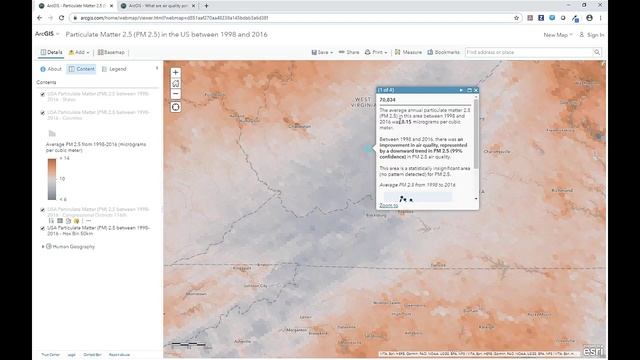Open the New Map dropdown
This screenshot has width=640, height=360.
(558, 35)
